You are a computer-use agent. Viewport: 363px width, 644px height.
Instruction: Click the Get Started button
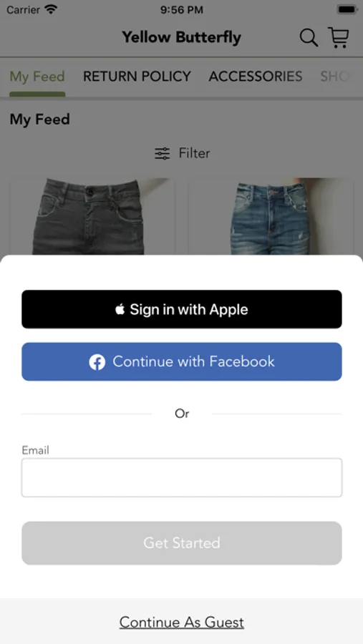pyautogui.click(x=182, y=543)
